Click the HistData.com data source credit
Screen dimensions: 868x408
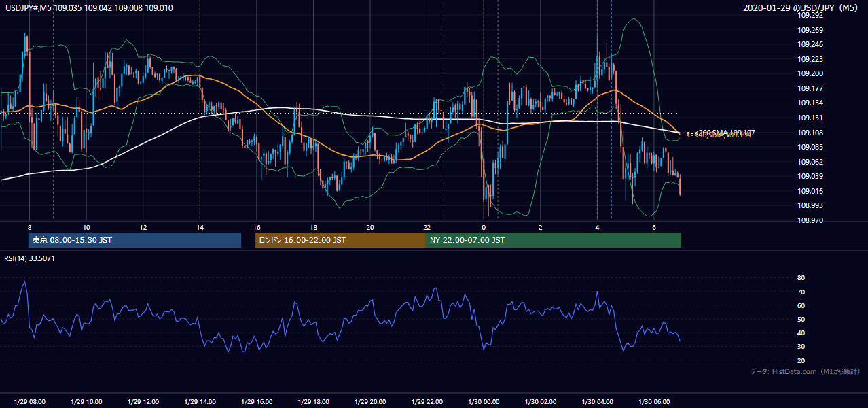tap(806, 371)
